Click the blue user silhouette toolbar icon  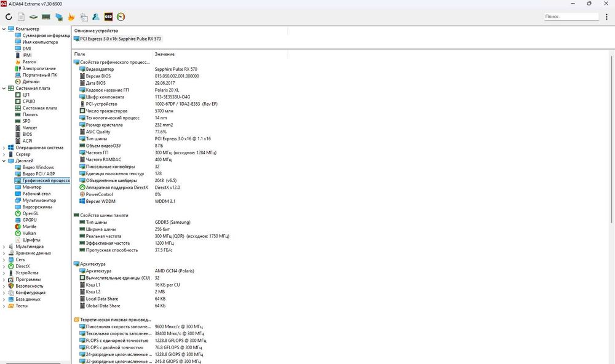pos(96,17)
